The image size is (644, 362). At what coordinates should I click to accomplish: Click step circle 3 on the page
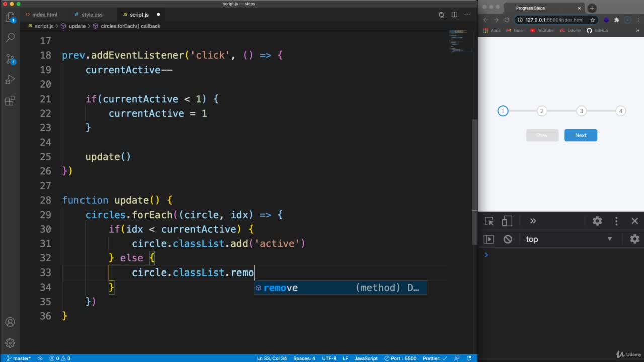[581, 111]
